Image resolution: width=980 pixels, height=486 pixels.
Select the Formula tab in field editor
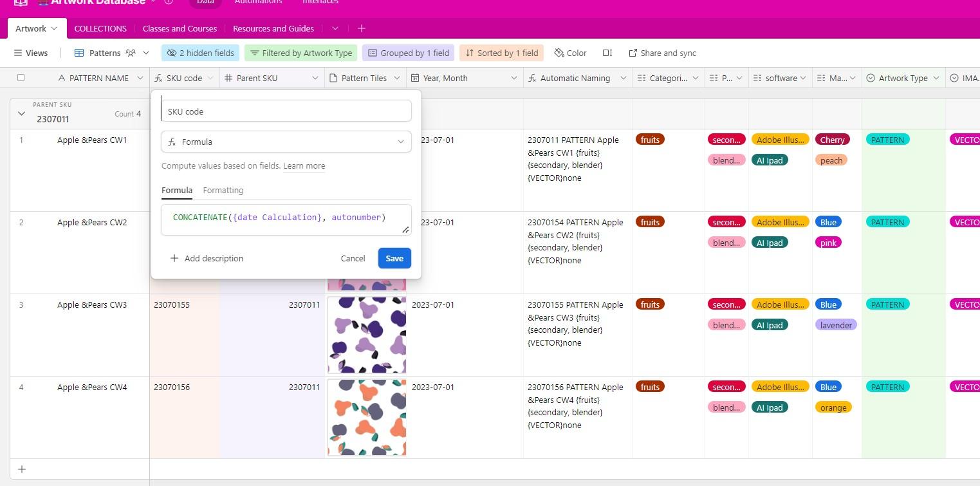177,190
